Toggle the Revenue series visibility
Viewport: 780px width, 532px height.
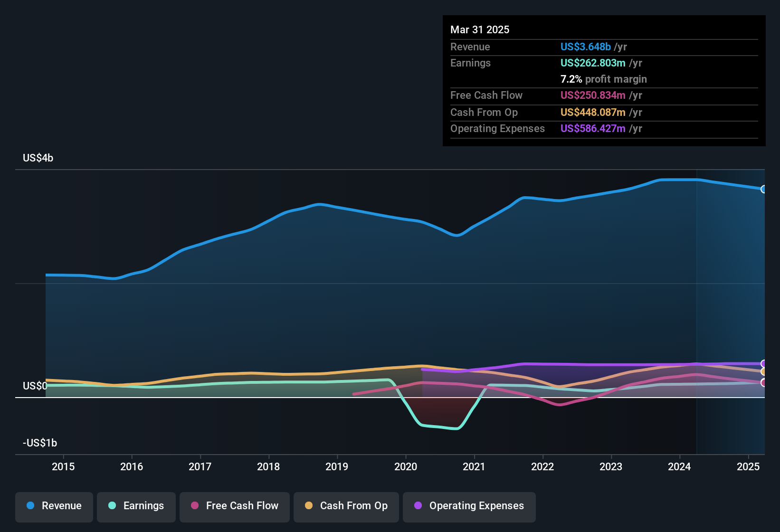[x=54, y=506]
